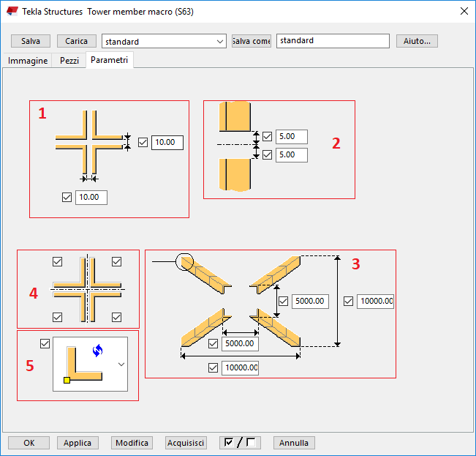Image resolution: width=476 pixels, height=456 pixels.
Task: Expand the profile orientation dropdown arrow
Action: click(x=121, y=364)
